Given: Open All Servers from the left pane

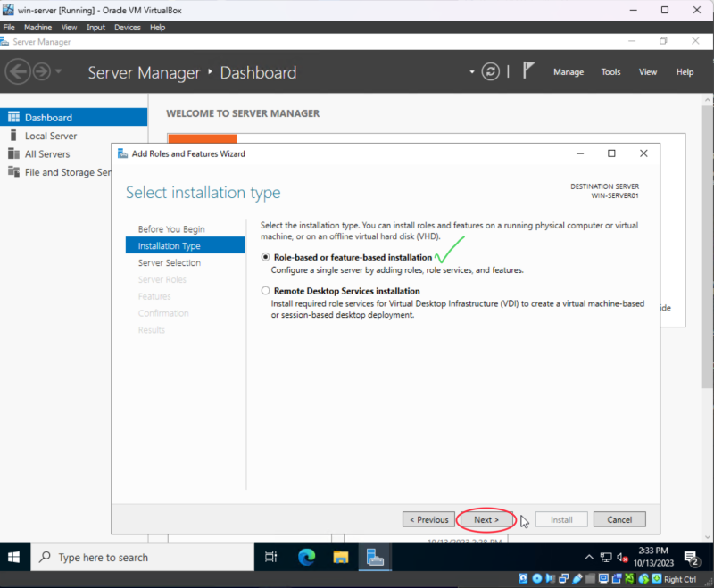Looking at the screenshot, I should (x=49, y=153).
